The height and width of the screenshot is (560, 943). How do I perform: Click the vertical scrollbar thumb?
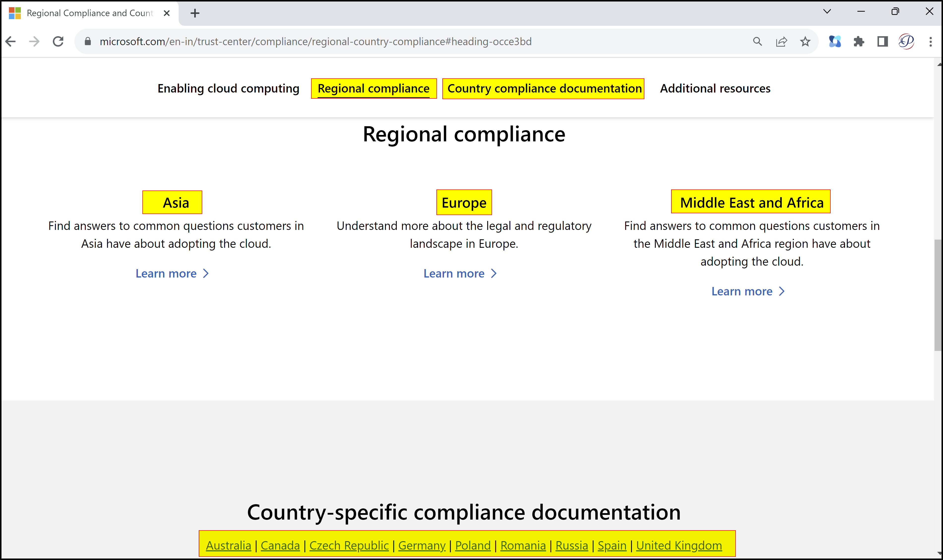pyautogui.click(x=938, y=295)
